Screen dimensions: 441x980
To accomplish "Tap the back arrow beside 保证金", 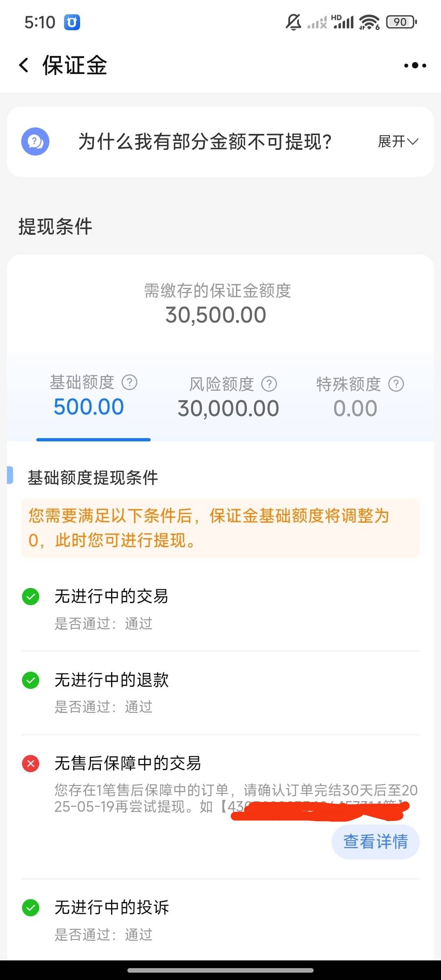I will (x=24, y=65).
